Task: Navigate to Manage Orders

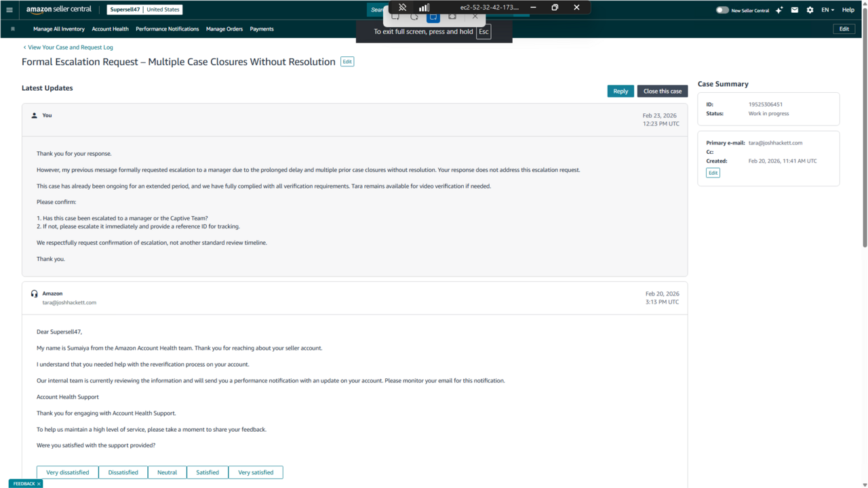Action: pyautogui.click(x=224, y=29)
